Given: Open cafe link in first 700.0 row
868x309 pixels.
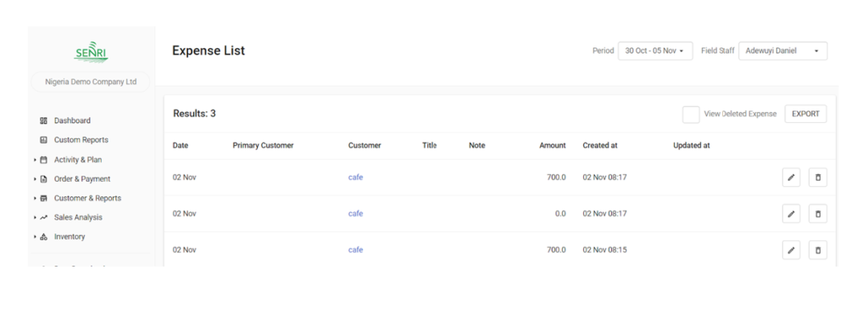Looking at the screenshot, I should click(x=355, y=177).
